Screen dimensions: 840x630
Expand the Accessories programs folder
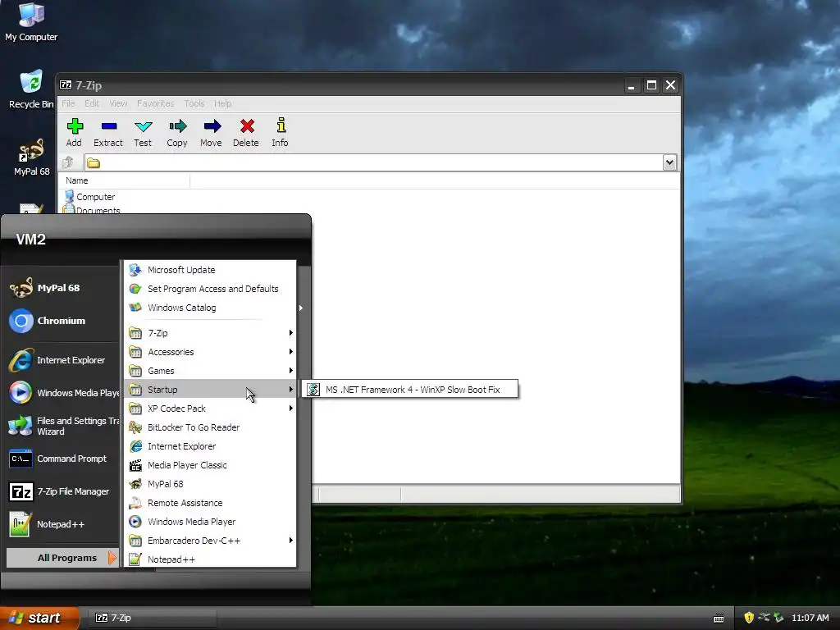(210, 352)
